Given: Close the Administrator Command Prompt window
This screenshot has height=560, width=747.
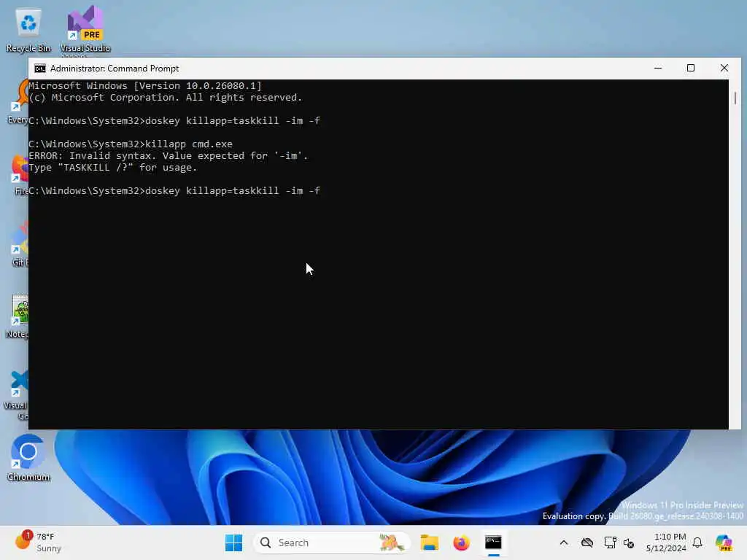Looking at the screenshot, I should click(724, 68).
